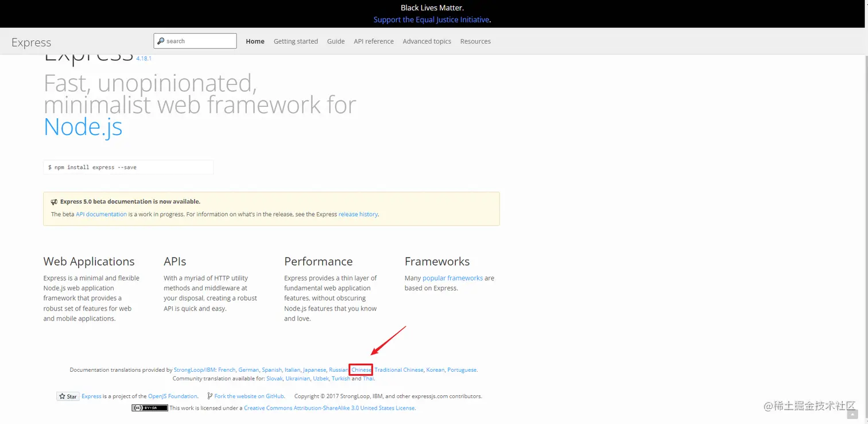This screenshot has width=868, height=424.
Task: Switch to the Chinese translation
Action: (x=361, y=370)
